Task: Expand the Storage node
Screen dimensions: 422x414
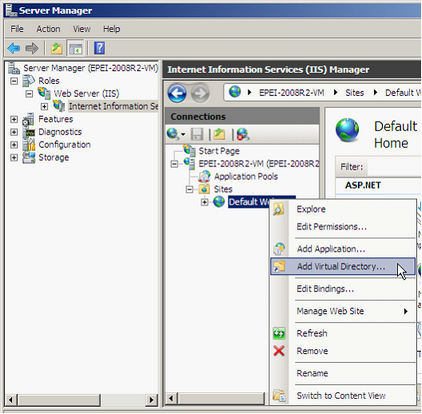Action: click(14, 157)
